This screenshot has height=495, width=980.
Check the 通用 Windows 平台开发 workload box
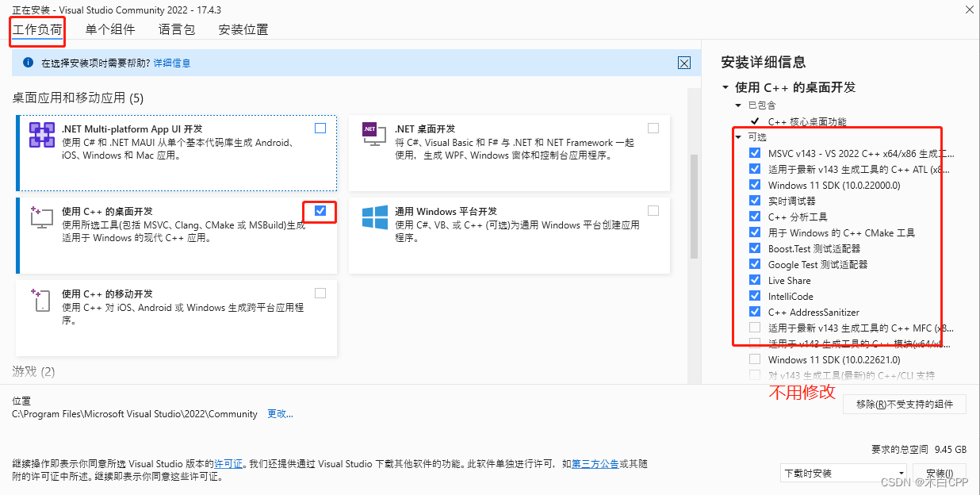(653, 210)
